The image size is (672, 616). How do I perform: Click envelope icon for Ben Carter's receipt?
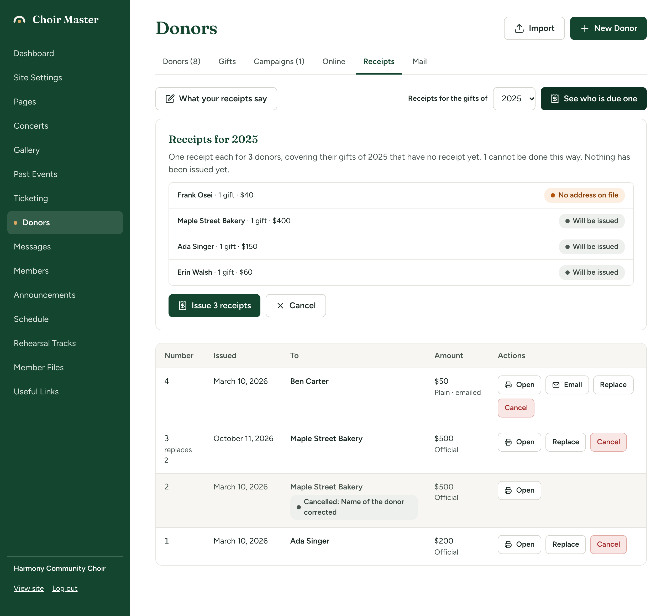(x=556, y=385)
